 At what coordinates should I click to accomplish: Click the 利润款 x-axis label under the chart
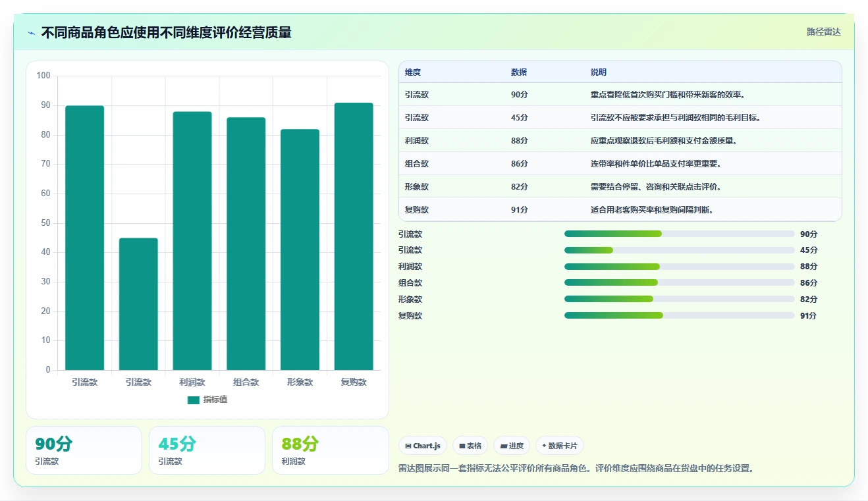tap(192, 382)
